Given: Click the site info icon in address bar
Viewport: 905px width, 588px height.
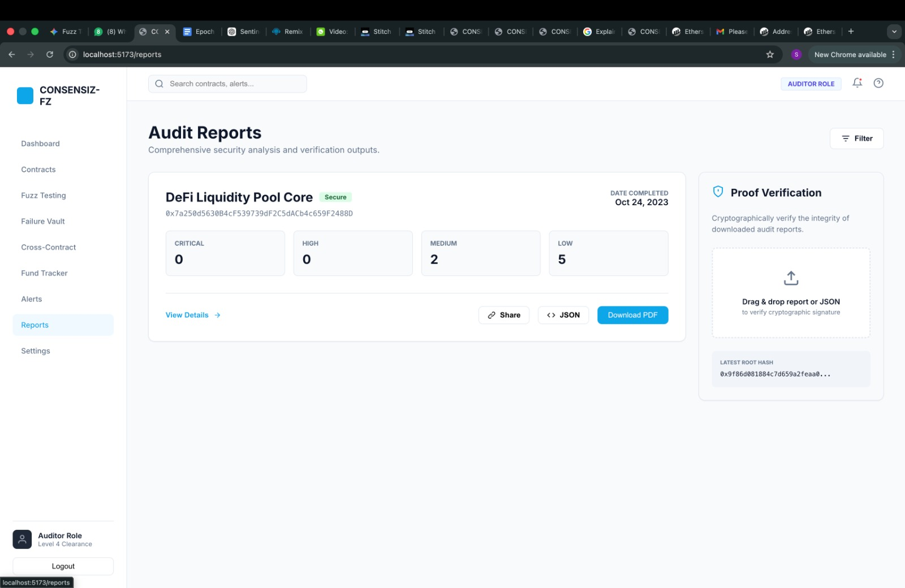Looking at the screenshot, I should click(72, 54).
